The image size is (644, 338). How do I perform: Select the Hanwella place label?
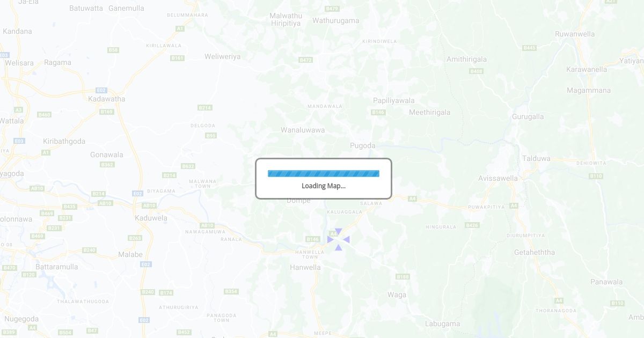(305, 267)
